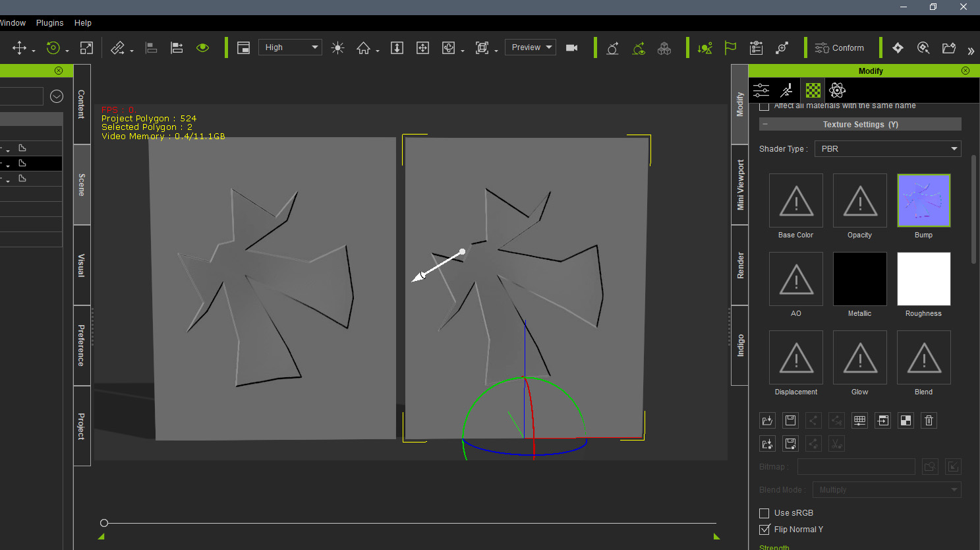This screenshot has height=550, width=980.
Task: Open the Indigo side tab
Action: (740, 346)
